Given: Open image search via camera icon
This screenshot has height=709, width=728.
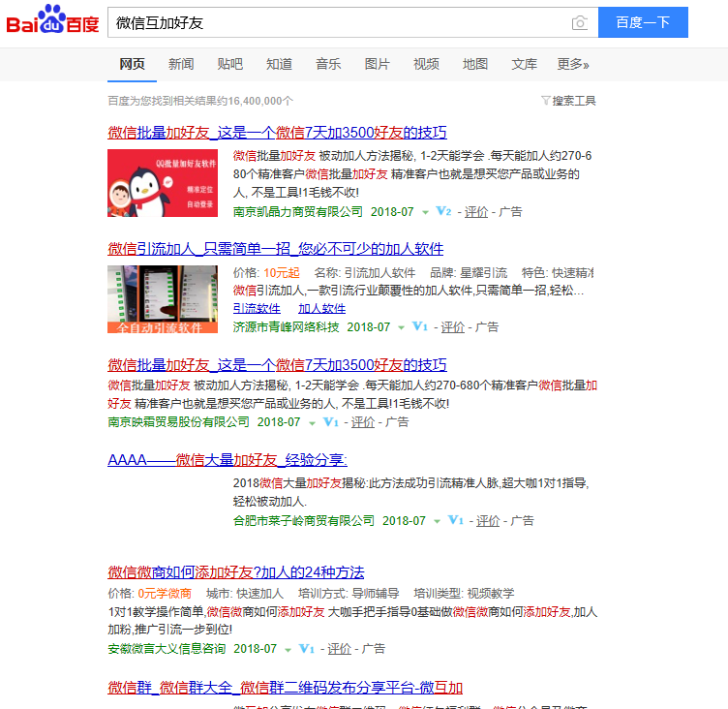Looking at the screenshot, I should click(579, 22).
